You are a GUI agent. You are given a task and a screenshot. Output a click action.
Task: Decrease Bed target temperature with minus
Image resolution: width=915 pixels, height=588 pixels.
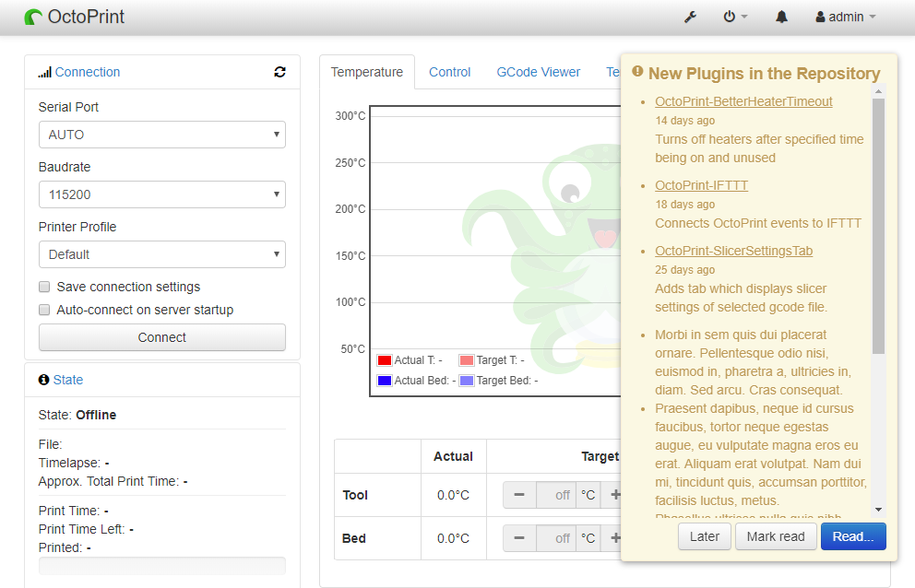point(519,538)
